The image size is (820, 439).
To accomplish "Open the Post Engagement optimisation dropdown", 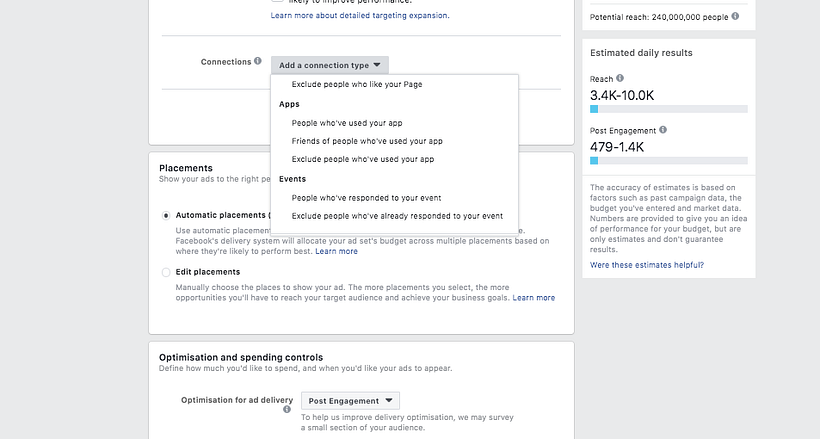I will click(350, 401).
